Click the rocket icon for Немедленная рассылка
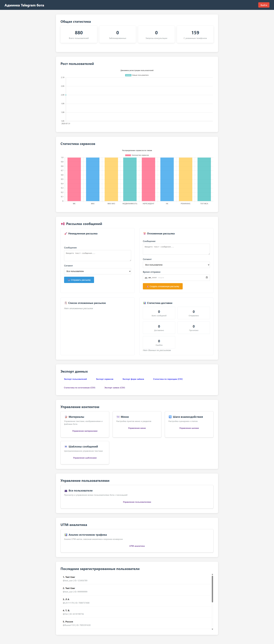The height and width of the screenshot is (644, 274). (x=66, y=234)
